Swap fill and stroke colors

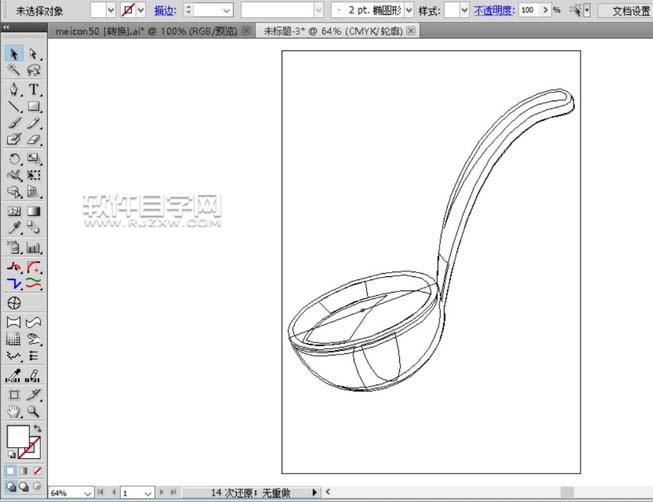coord(38,429)
